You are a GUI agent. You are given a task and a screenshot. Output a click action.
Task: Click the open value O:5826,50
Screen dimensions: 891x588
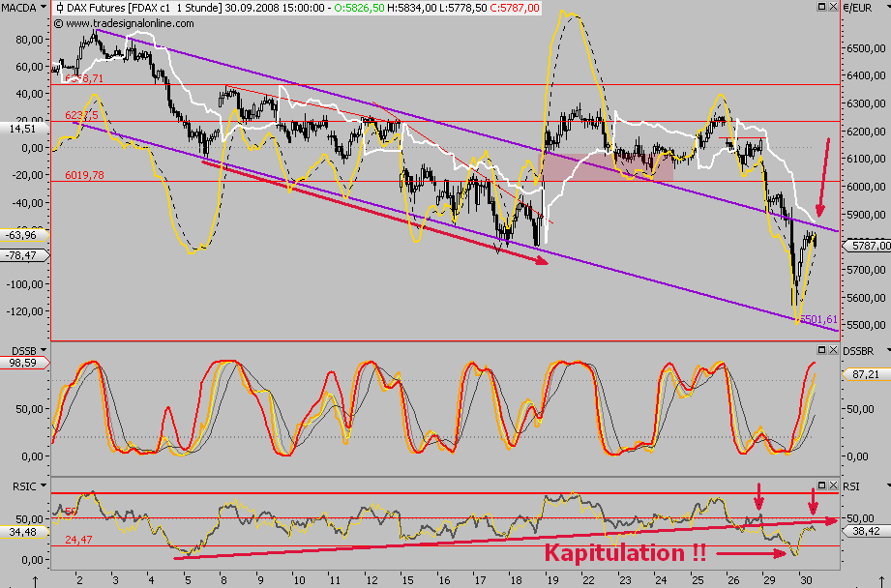click(x=359, y=8)
